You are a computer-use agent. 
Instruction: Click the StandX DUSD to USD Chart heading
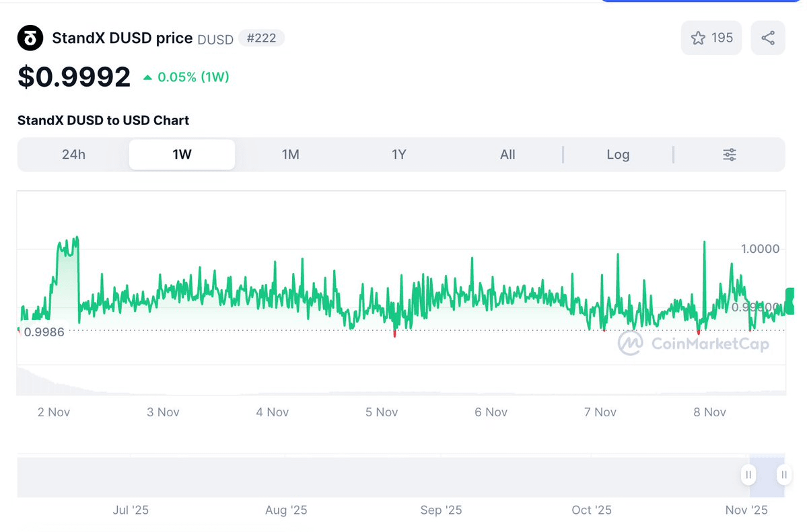104,120
